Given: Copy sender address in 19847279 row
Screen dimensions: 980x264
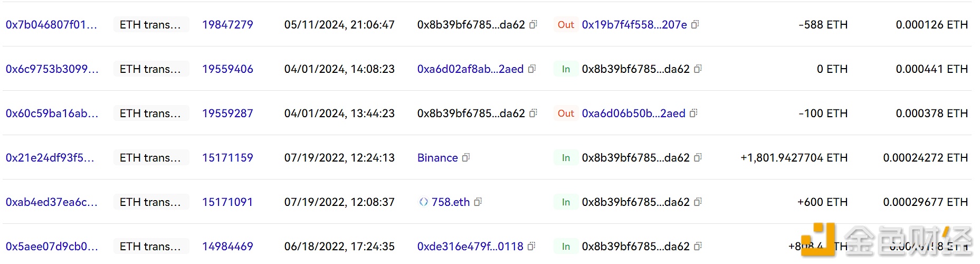Looking at the screenshot, I should [533, 24].
